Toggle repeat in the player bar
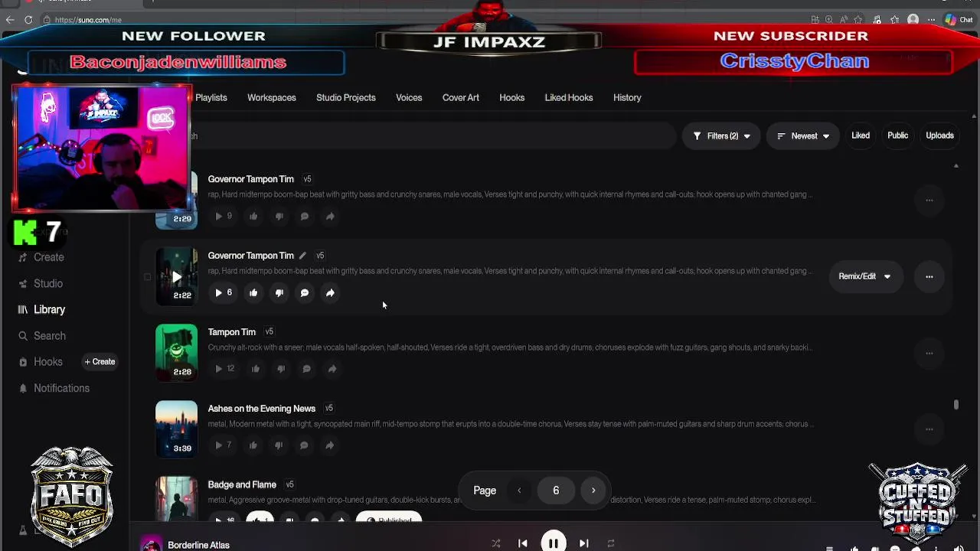The width and height of the screenshot is (980, 551). coord(611,543)
